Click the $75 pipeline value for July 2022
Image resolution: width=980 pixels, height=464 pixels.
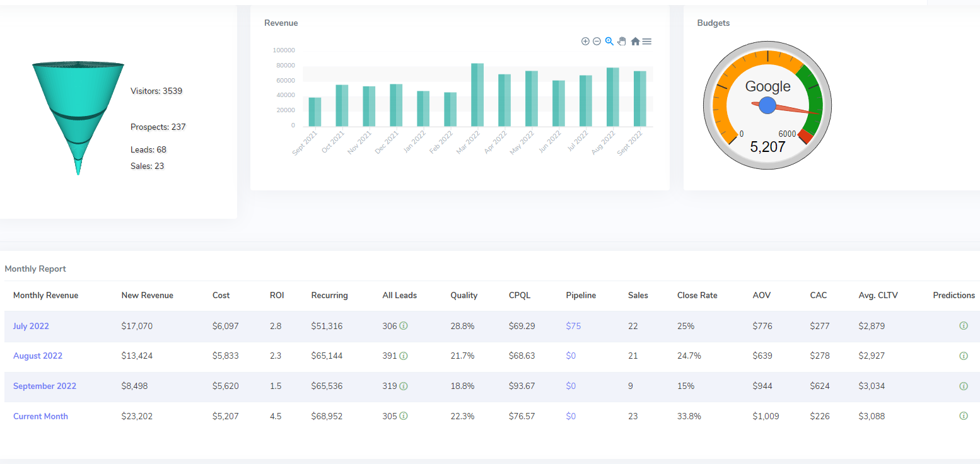tap(573, 326)
